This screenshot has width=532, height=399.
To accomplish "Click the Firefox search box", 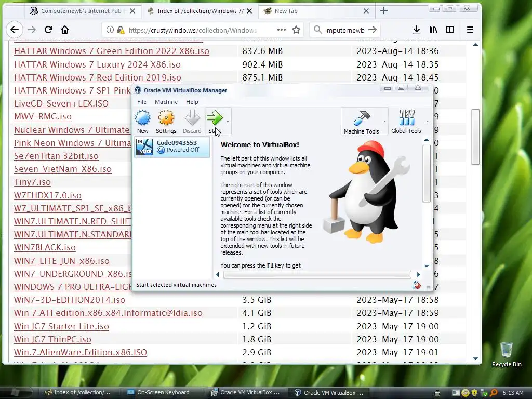I will [x=345, y=30].
